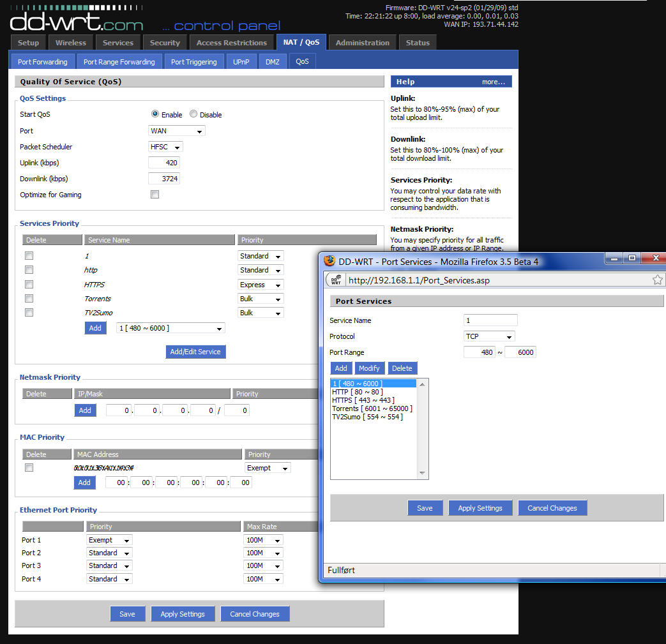666x644 pixels.
Task: Open the Security tab
Action: [165, 43]
